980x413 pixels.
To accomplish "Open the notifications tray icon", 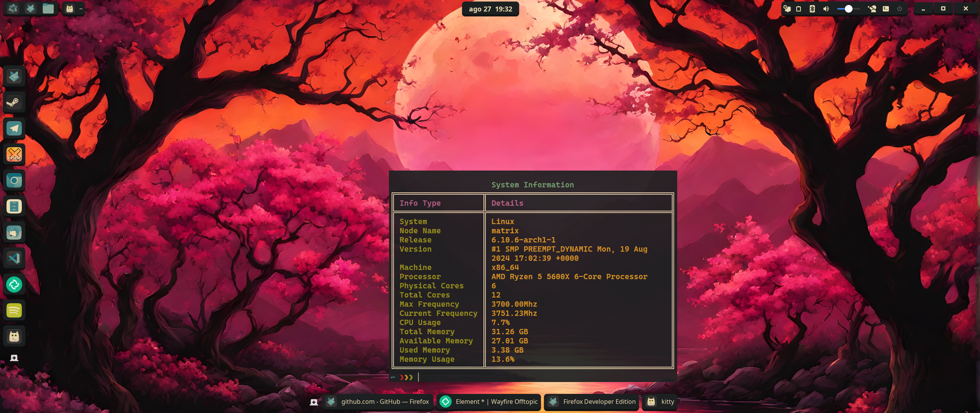I will click(x=787, y=8).
